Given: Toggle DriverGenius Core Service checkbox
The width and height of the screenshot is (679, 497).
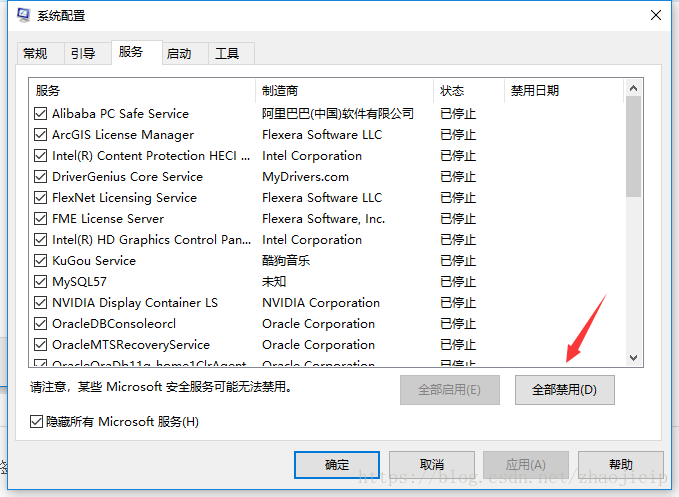Looking at the screenshot, I should point(40,177).
